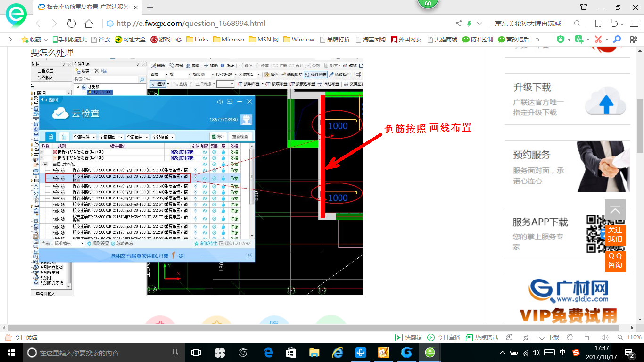644x362 pixels.
Task: Click the mobile device icon in toolbar
Action: pyautogui.click(x=598, y=24)
